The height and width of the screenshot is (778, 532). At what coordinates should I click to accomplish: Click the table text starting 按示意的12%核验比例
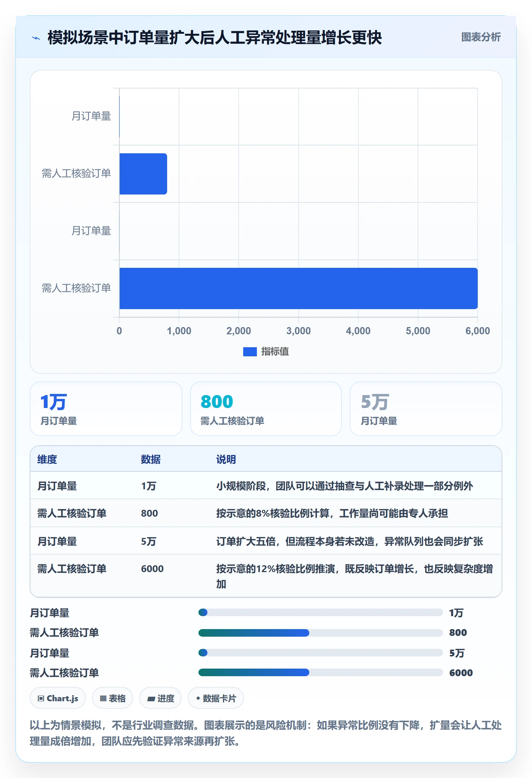pos(355,576)
